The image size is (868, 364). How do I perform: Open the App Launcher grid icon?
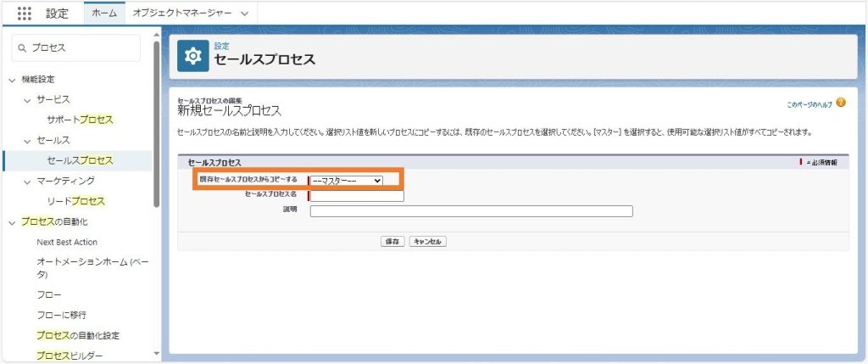25,14
